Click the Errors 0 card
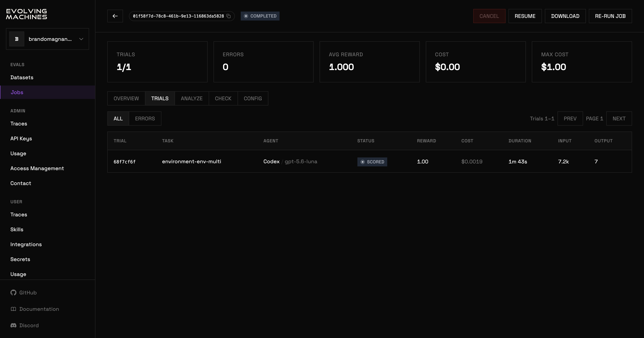 (x=263, y=62)
